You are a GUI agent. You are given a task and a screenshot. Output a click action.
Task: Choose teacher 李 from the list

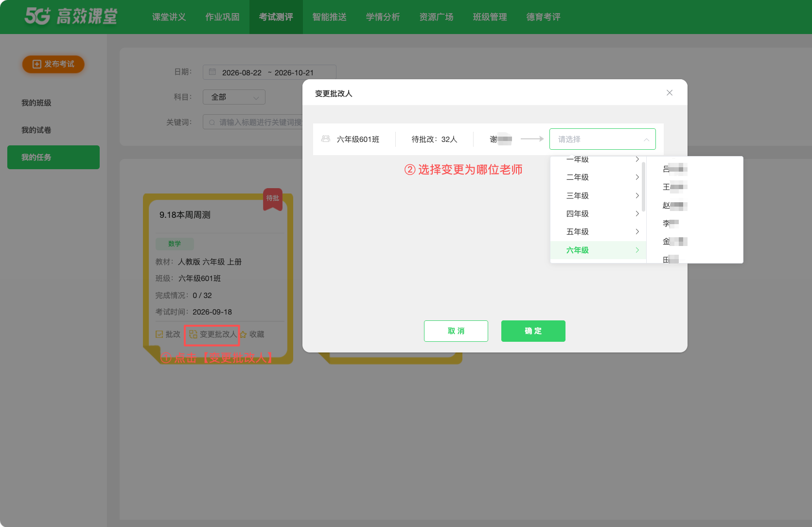[671, 224]
